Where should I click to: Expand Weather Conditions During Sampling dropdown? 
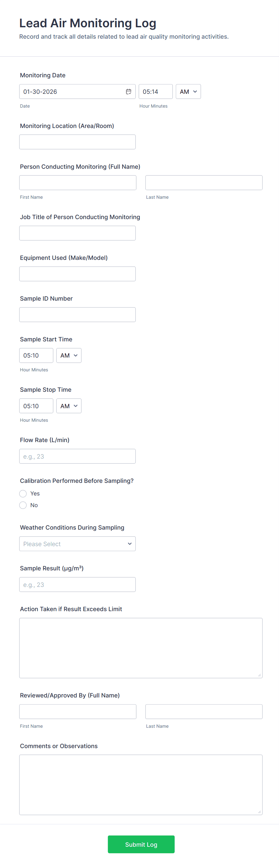pyautogui.click(x=77, y=544)
